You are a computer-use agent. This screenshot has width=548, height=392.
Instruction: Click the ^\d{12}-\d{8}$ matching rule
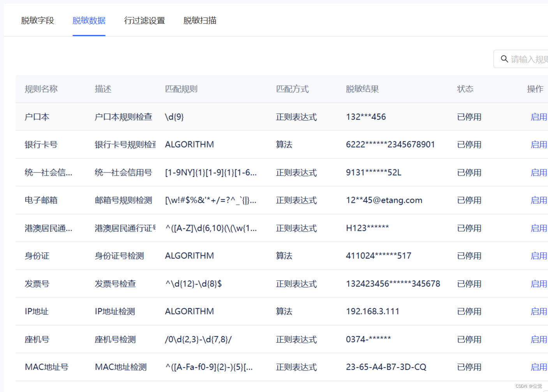(194, 284)
